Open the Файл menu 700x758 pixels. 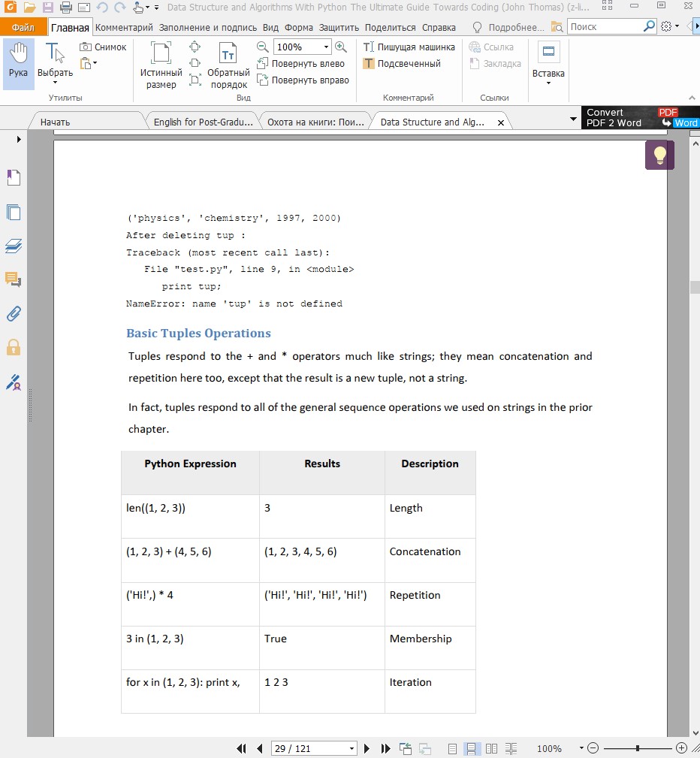pos(24,28)
